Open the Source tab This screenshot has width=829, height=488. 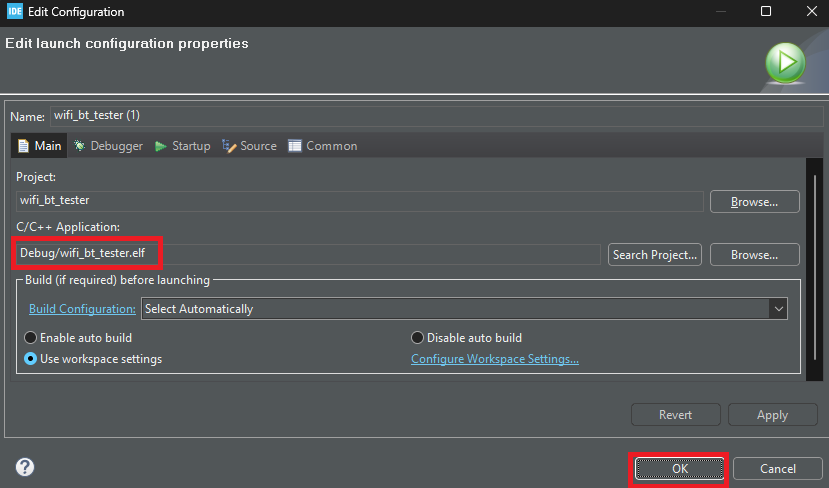(x=249, y=146)
